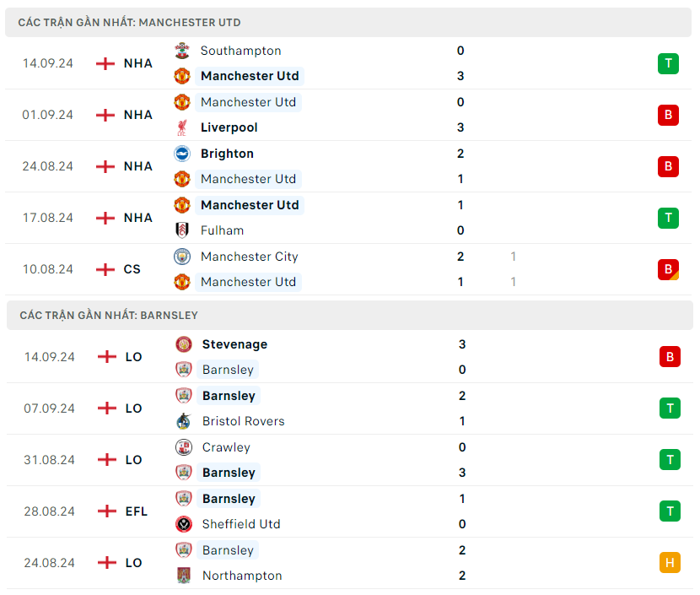The height and width of the screenshot is (595, 700).
Task: Open the Southampton team link
Action: [x=240, y=51]
